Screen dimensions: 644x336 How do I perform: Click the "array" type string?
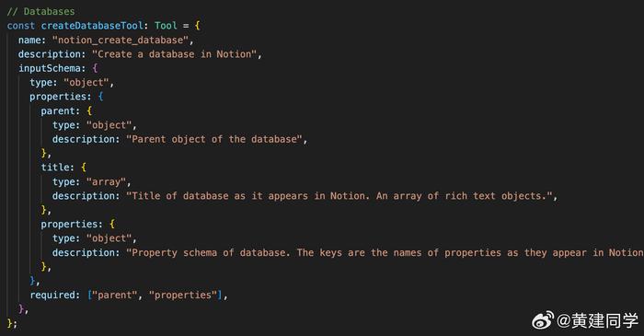tap(106, 182)
